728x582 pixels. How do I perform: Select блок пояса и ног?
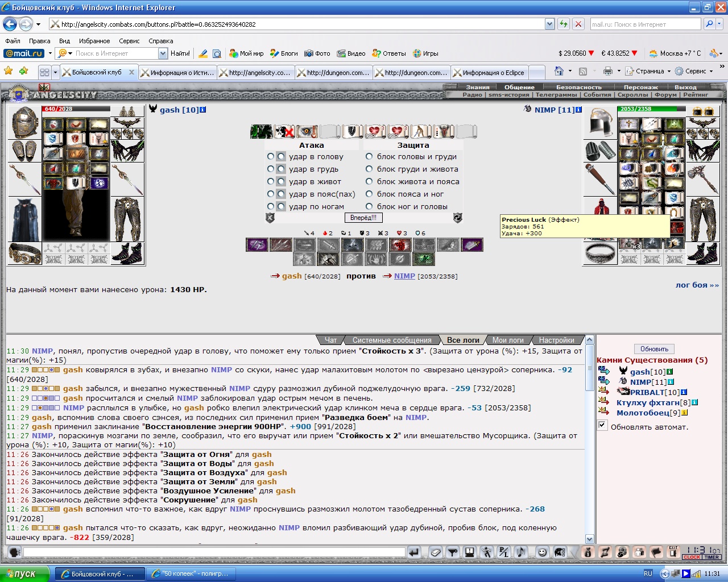click(369, 194)
